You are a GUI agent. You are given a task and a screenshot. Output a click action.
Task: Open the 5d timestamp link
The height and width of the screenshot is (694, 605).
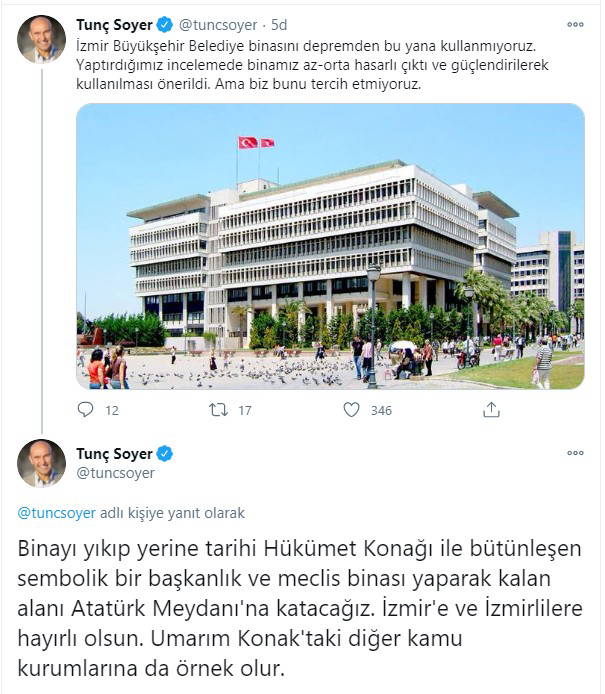pyautogui.click(x=279, y=25)
